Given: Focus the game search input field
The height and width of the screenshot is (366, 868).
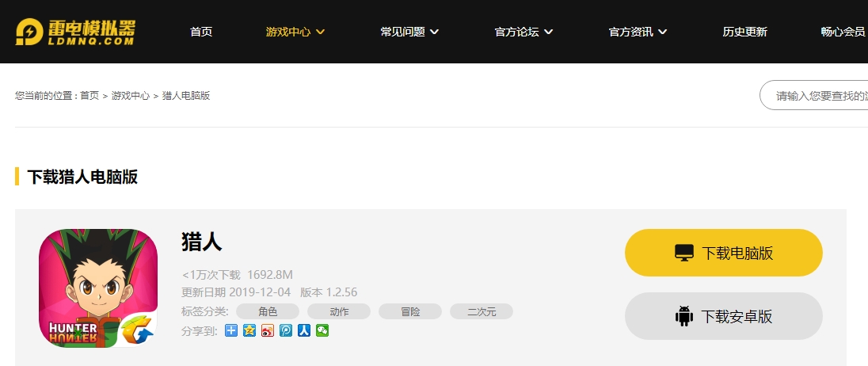Looking at the screenshot, I should tap(814, 96).
